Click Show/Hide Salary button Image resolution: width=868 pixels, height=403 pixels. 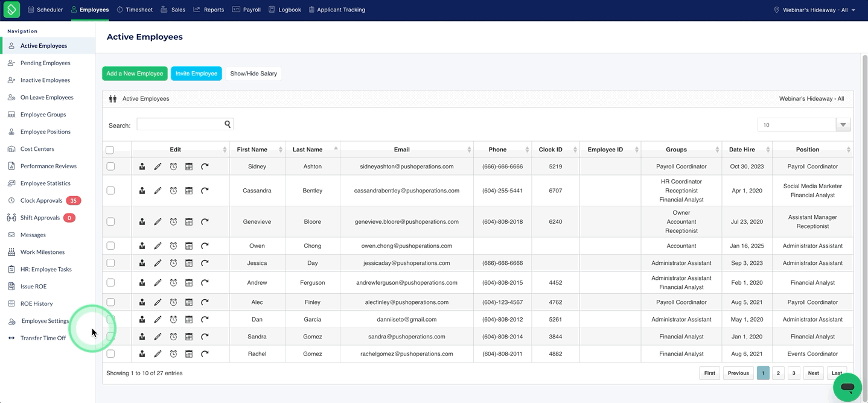pyautogui.click(x=254, y=74)
